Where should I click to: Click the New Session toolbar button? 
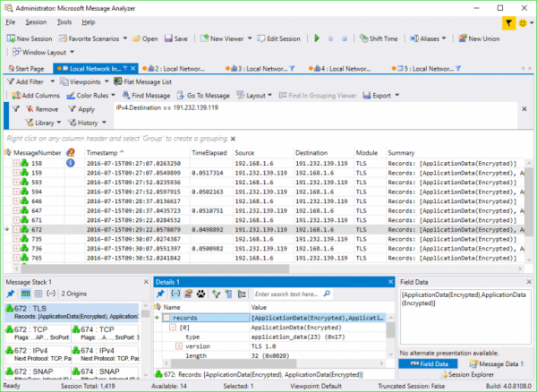30,38
